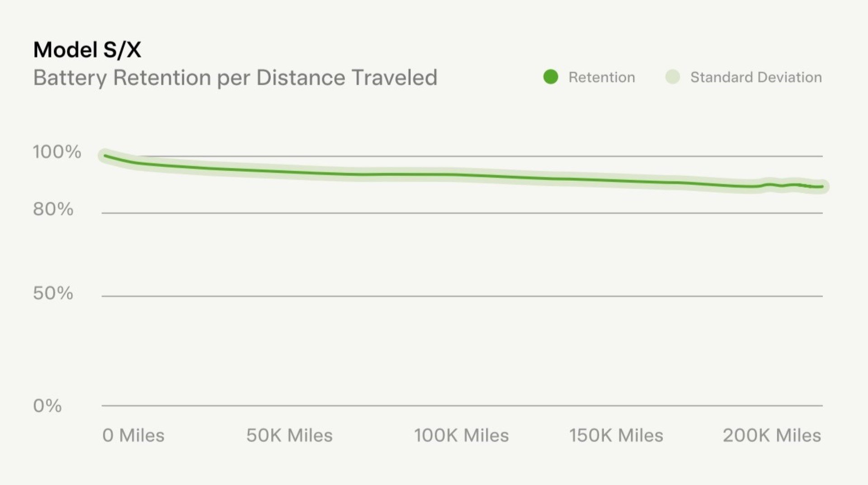The height and width of the screenshot is (485, 868).
Task: Click the 100% y-axis label
Action: pos(57,152)
